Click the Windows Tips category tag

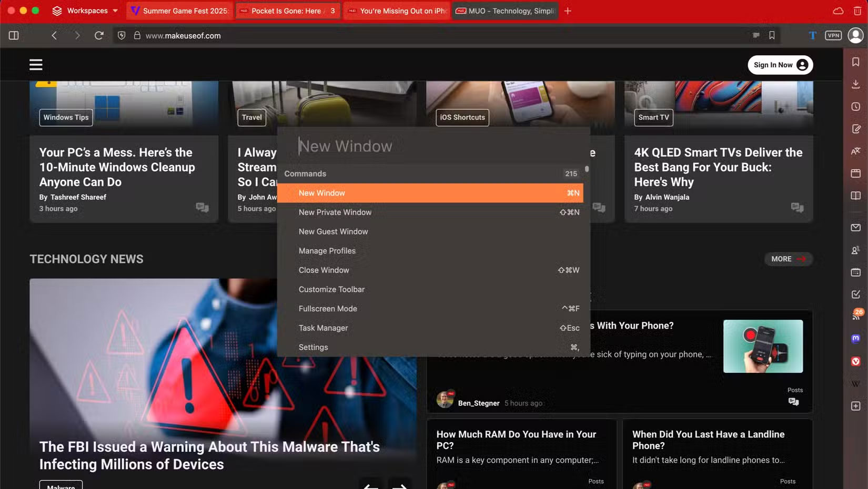pos(66,117)
